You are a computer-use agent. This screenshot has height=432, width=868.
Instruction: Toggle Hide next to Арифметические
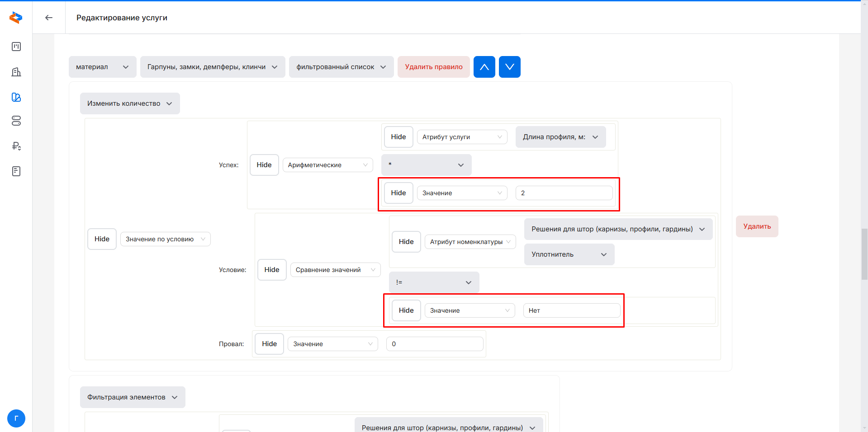click(264, 165)
